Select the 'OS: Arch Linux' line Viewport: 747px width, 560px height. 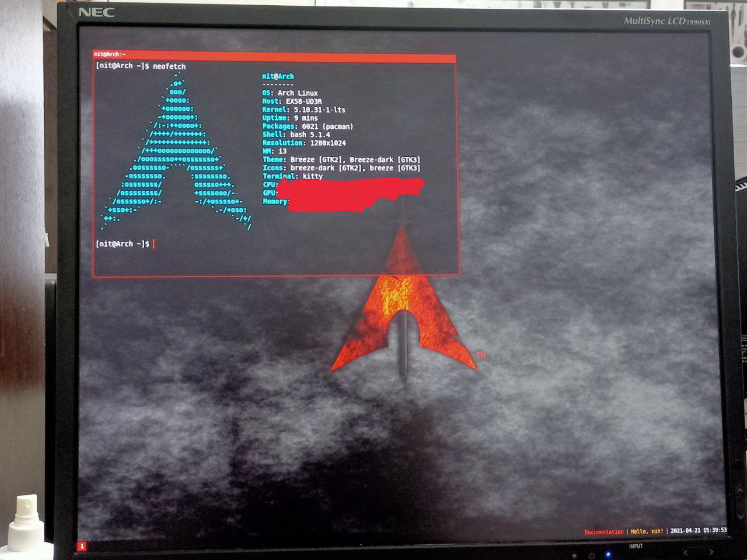coord(290,93)
